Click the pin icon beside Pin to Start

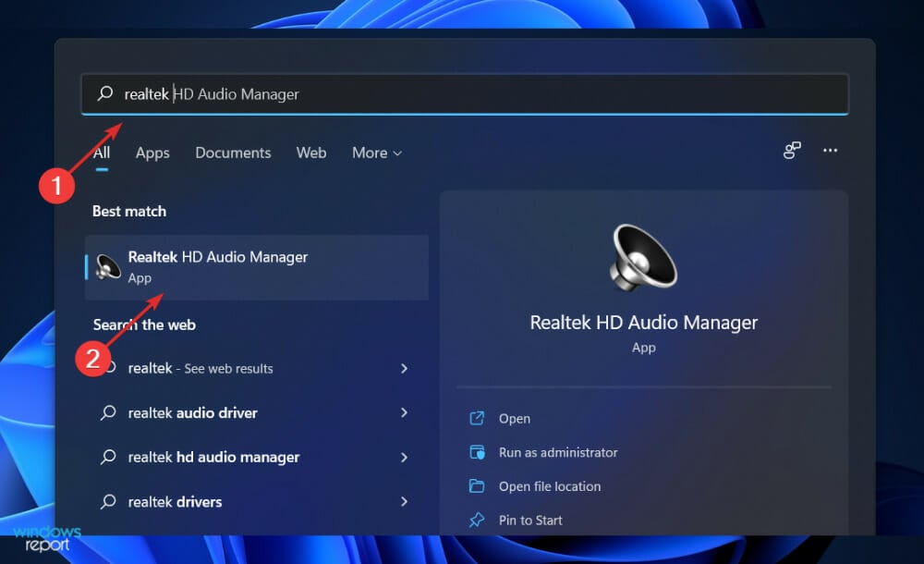477,520
